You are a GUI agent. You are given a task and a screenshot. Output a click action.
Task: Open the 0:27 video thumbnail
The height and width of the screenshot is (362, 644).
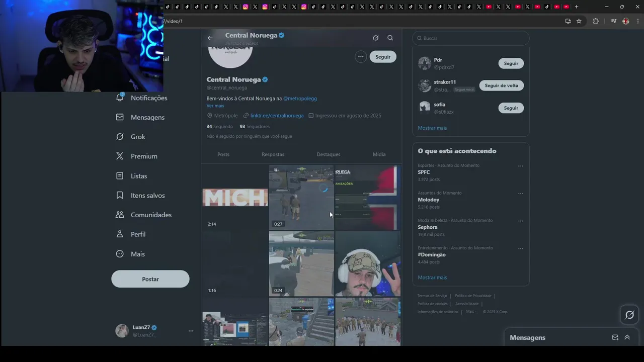301,197
